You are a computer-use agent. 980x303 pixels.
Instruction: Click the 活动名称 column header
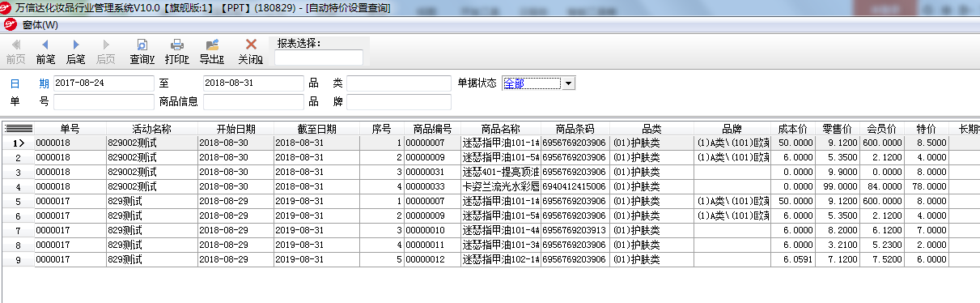pyautogui.click(x=151, y=129)
